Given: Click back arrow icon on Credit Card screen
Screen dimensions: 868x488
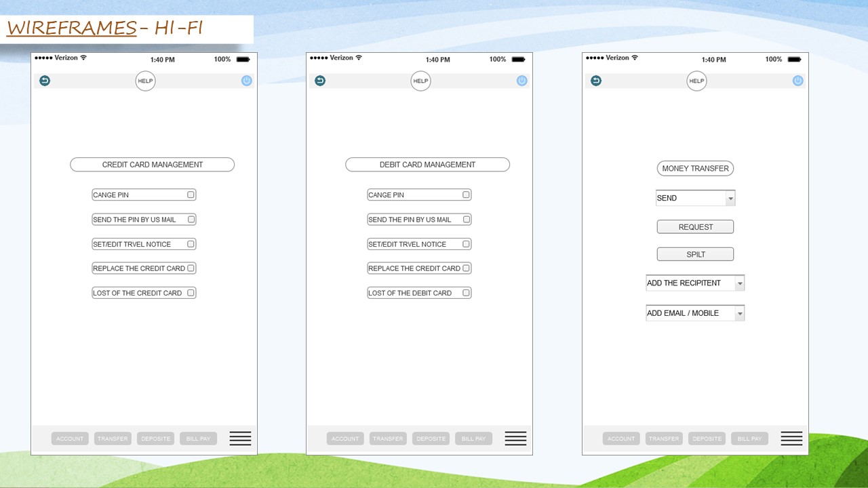Looking at the screenshot, I should [x=45, y=81].
